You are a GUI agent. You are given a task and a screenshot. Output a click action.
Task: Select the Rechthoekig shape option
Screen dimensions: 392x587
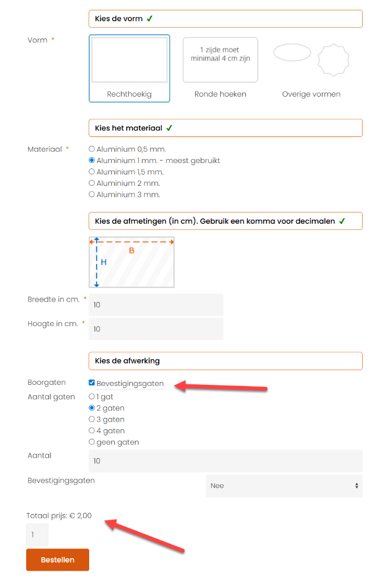129,68
